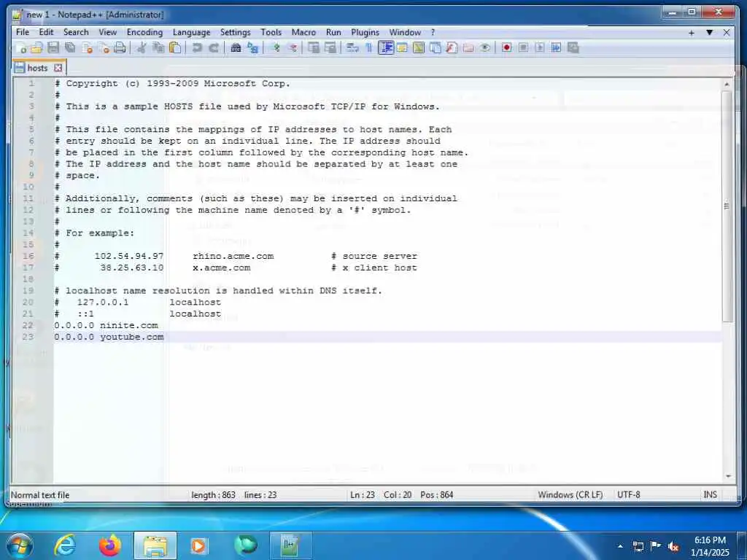
Task: Click Run macro multiple times icon
Action: [556, 47]
